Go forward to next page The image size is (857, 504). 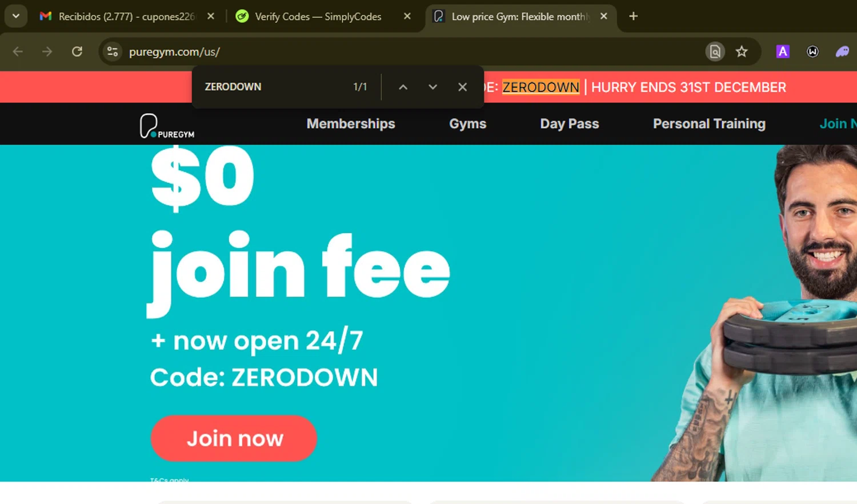click(x=47, y=52)
